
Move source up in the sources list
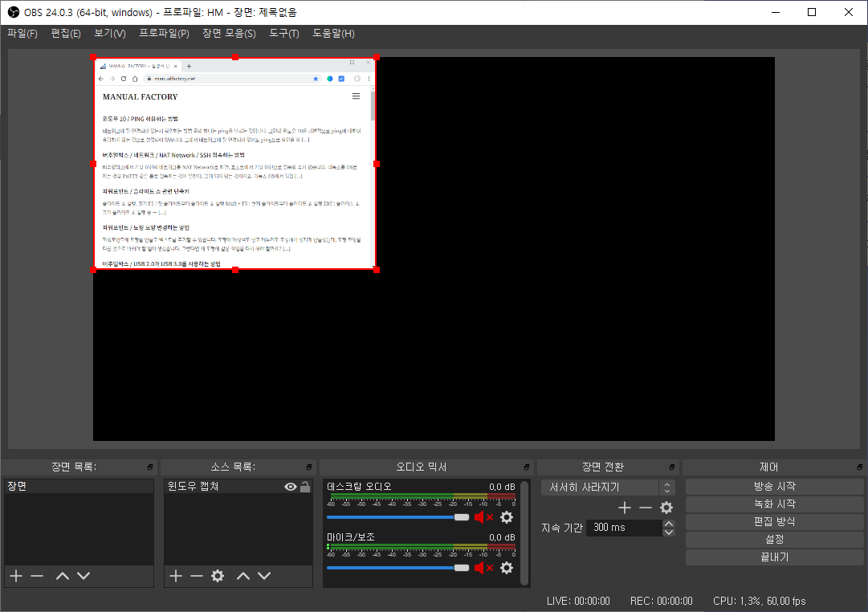coord(243,576)
